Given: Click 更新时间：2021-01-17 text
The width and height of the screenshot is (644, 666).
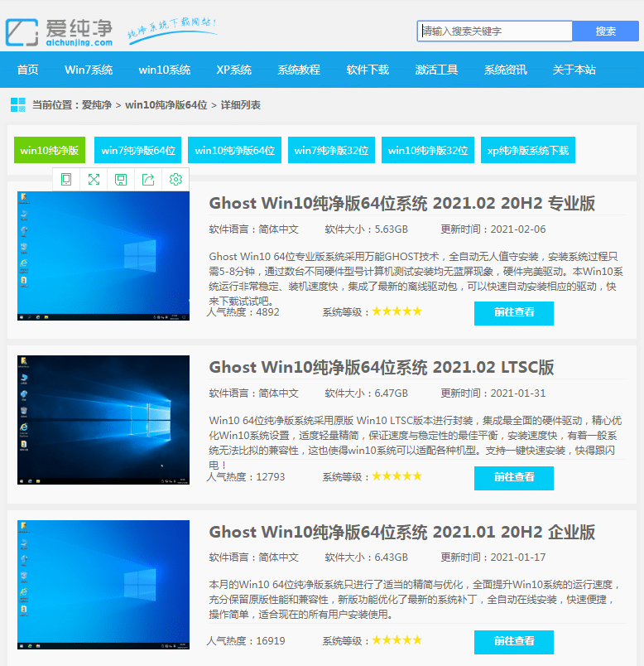Looking at the screenshot, I should click(493, 557).
